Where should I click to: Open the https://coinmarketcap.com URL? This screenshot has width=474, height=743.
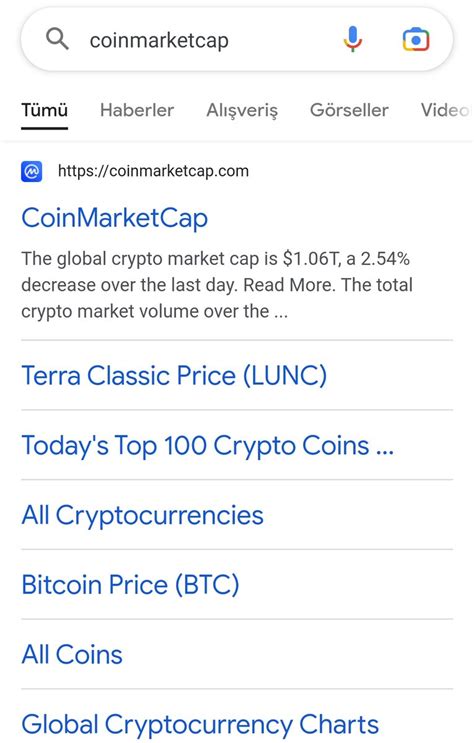click(153, 171)
